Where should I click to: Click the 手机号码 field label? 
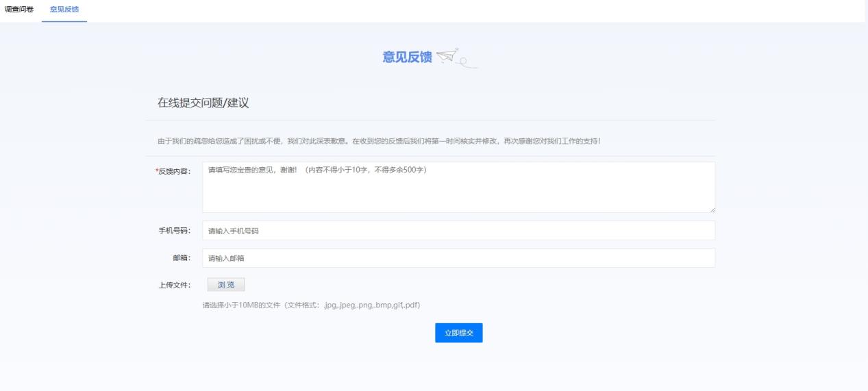tap(175, 231)
